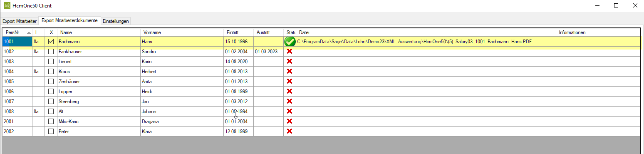The width and height of the screenshot is (644, 154).
Task: Click the red X status icon for Steenberg
Action: pos(290,101)
